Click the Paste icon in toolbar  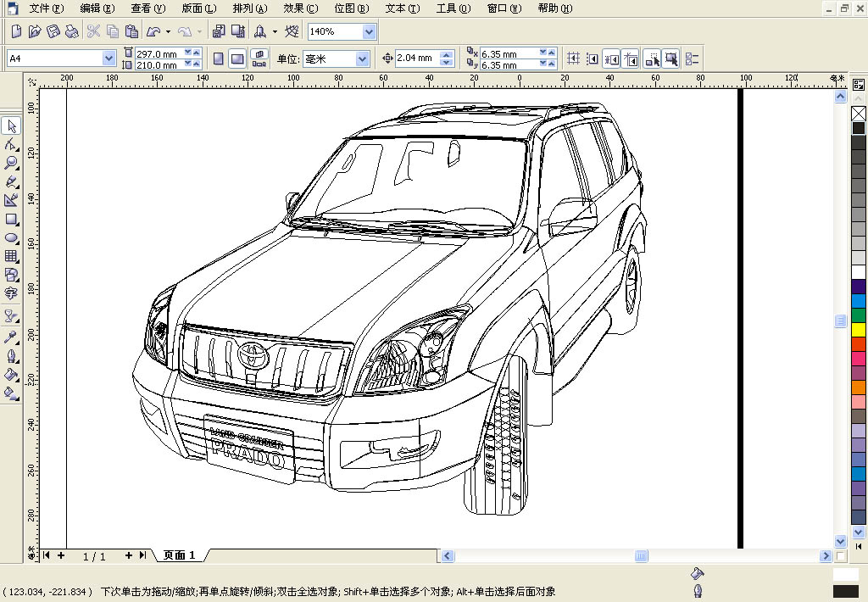(x=131, y=32)
